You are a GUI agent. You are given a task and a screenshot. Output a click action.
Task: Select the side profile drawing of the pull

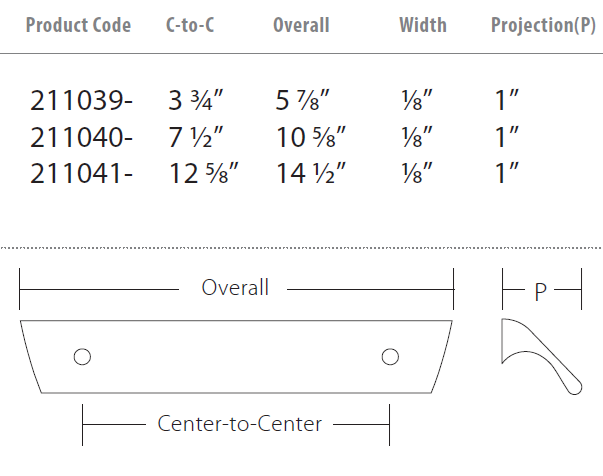pyautogui.click(x=541, y=355)
